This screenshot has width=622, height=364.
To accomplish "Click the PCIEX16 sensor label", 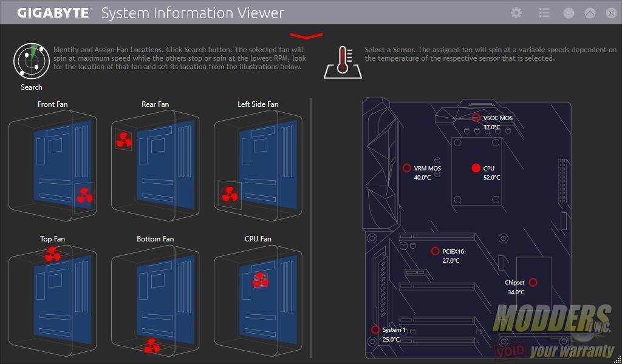I will coord(453,252).
